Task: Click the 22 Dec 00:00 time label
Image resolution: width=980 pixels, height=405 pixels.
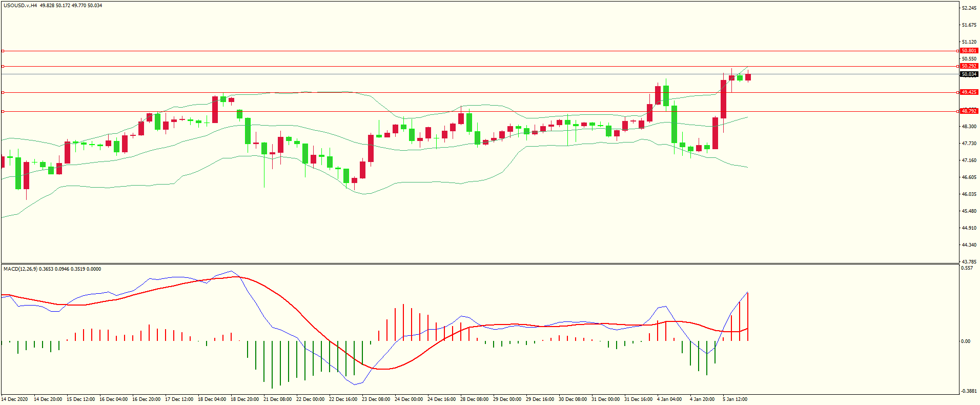Action: tap(311, 399)
